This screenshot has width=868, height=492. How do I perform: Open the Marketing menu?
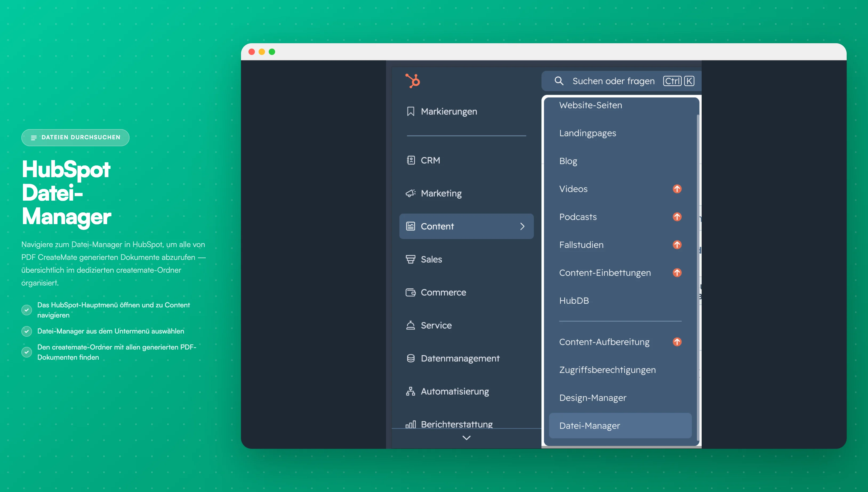pos(466,193)
